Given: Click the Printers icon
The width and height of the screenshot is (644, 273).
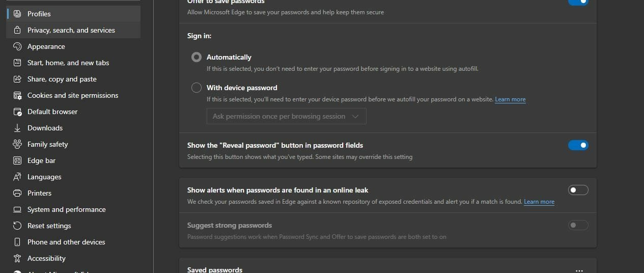Looking at the screenshot, I should [18, 193].
